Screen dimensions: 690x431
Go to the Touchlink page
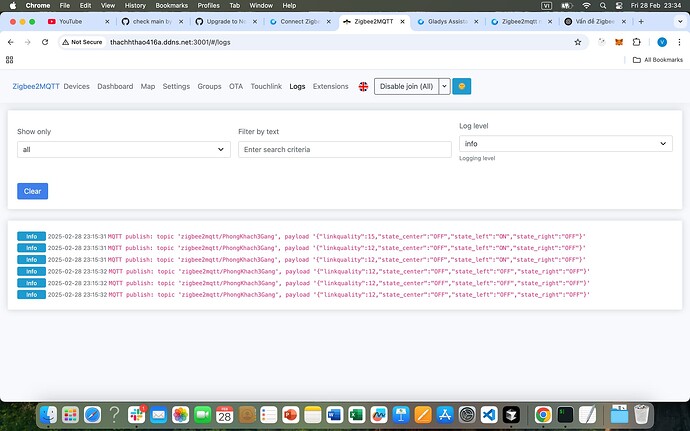point(266,87)
